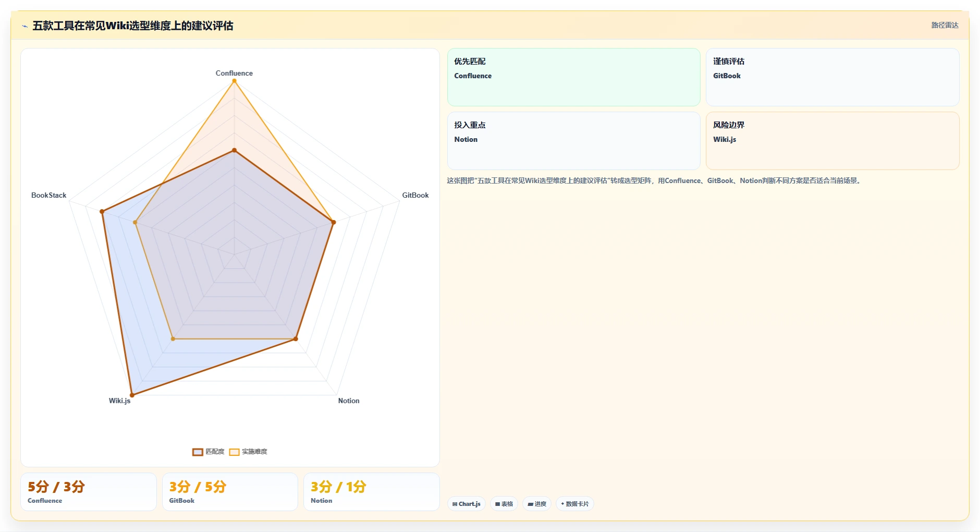Click the title 五款工具在常见Wiki选型维度上的建议评估
This screenshot has height=532, width=980.
point(133,26)
